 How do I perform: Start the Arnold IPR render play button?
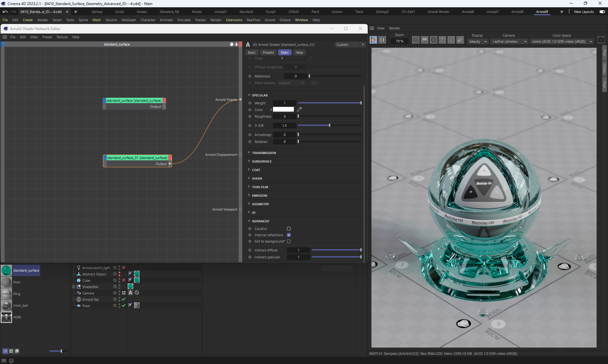click(373, 40)
